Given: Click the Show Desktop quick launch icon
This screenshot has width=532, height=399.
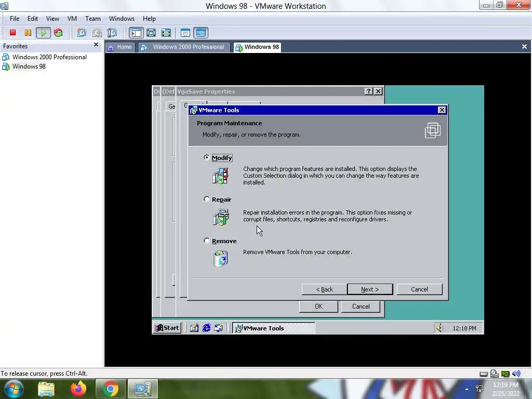Looking at the screenshot, I should pos(194,328).
